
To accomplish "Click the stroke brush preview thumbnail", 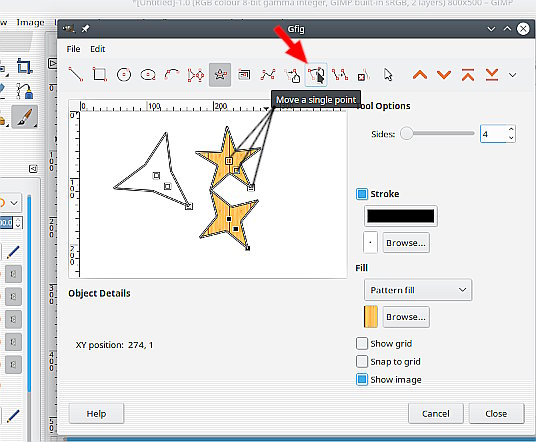I will point(370,243).
